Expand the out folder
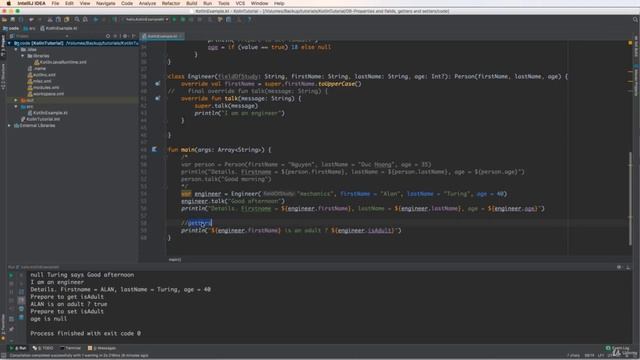 [16, 100]
